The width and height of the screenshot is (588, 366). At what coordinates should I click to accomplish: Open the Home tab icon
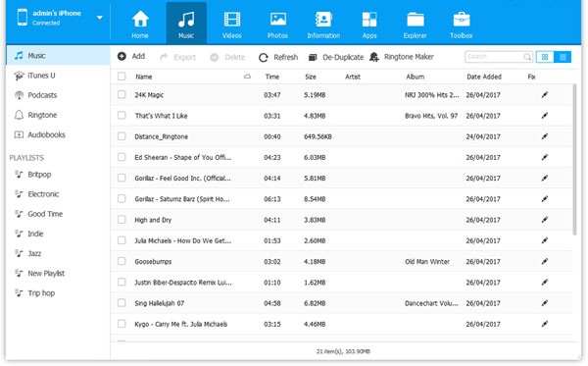[x=140, y=20]
